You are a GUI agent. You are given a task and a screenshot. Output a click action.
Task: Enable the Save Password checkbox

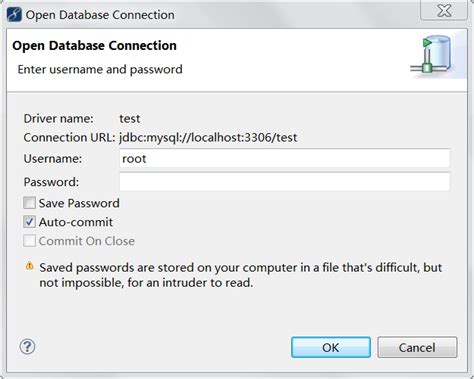tap(29, 203)
